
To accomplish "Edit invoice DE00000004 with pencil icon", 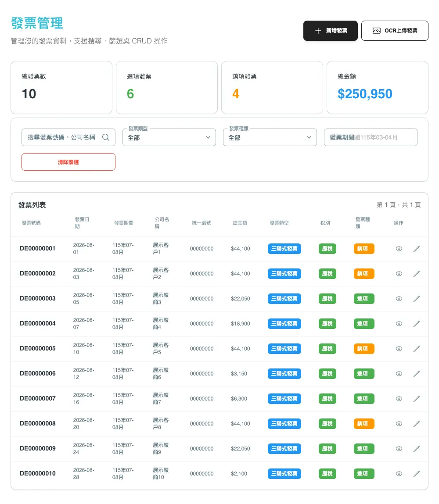I will tap(417, 324).
